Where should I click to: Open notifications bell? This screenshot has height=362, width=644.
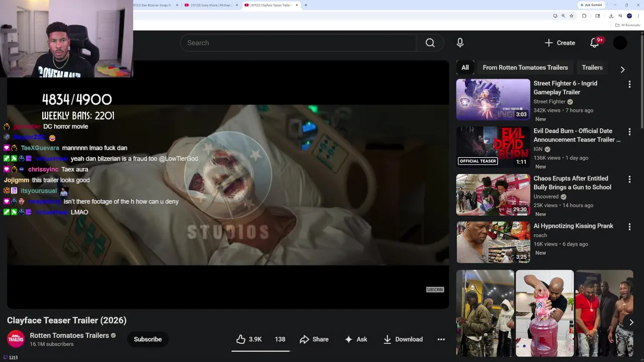595,43
